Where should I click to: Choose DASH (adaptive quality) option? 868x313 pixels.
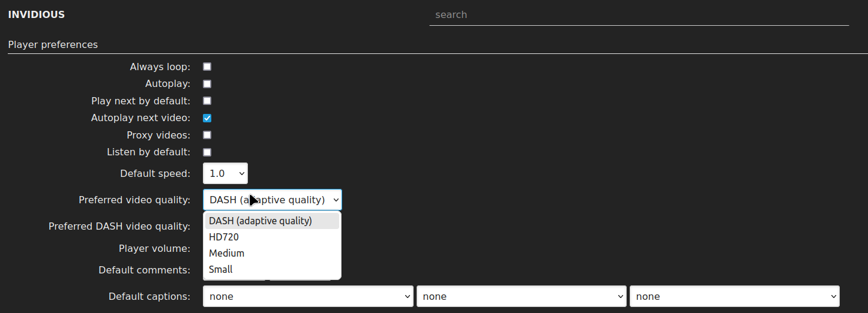click(x=273, y=221)
